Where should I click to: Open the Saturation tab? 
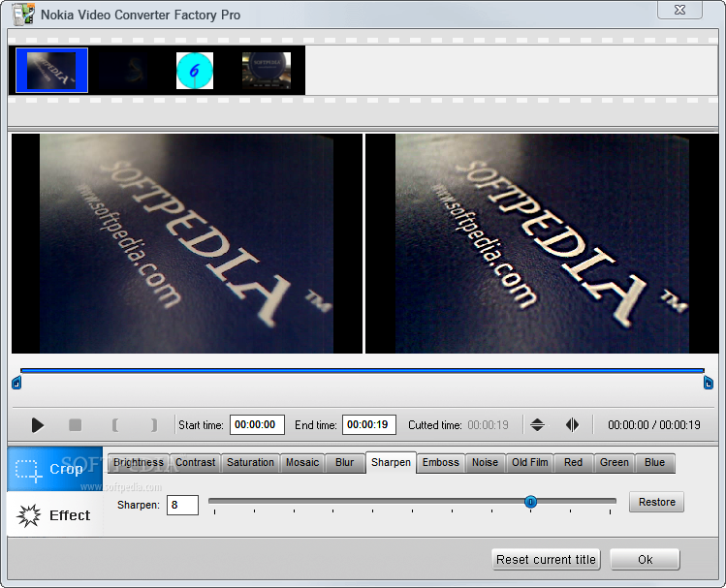250,463
